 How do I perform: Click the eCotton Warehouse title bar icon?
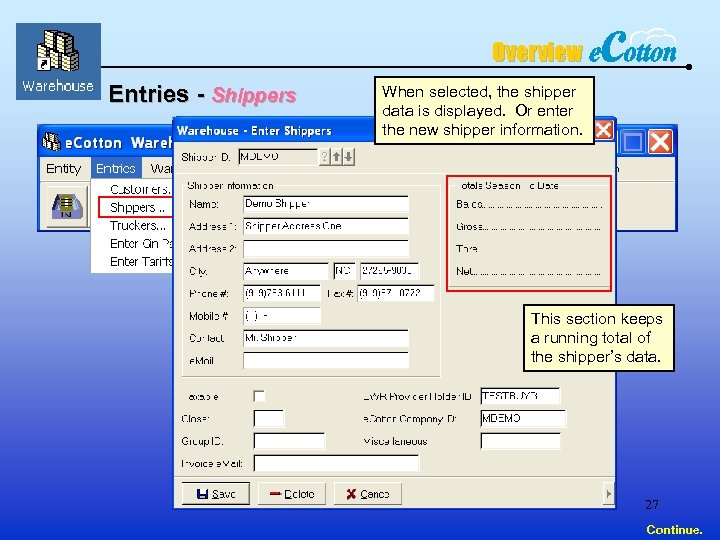click(51, 142)
